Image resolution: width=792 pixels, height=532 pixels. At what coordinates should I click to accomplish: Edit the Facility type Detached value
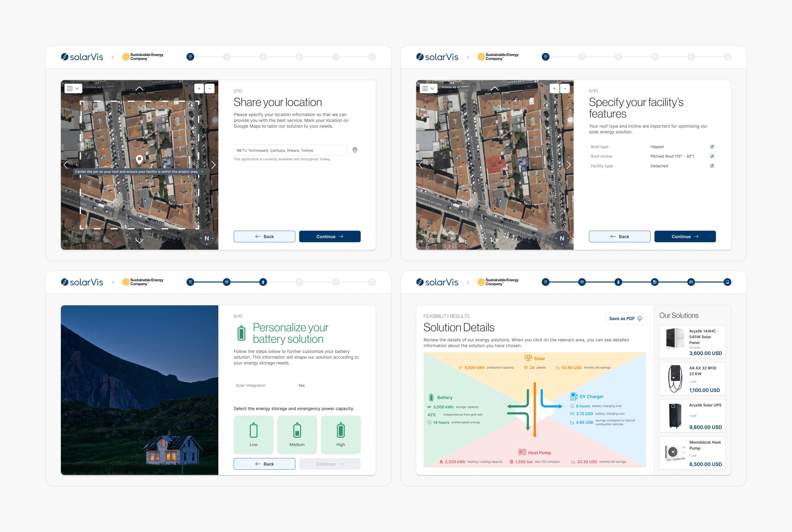[712, 166]
